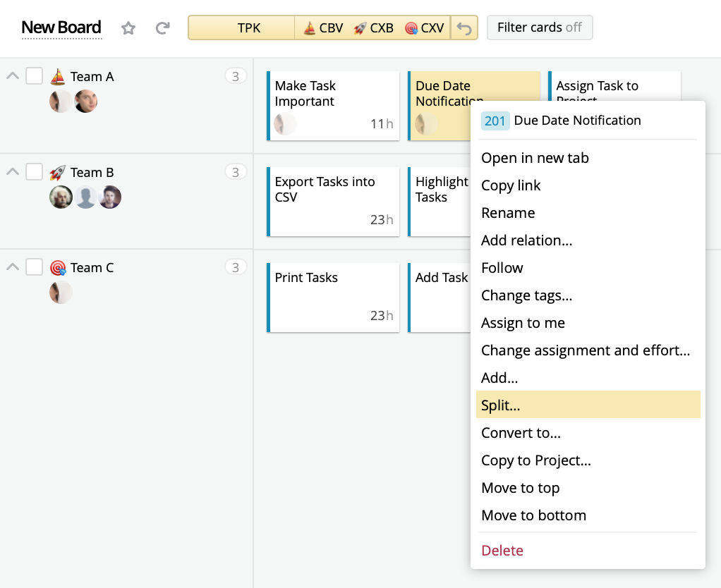Click the cake icon on the CBV tag
The height and width of the screenshot is (588, 721).
coord(308,28)
